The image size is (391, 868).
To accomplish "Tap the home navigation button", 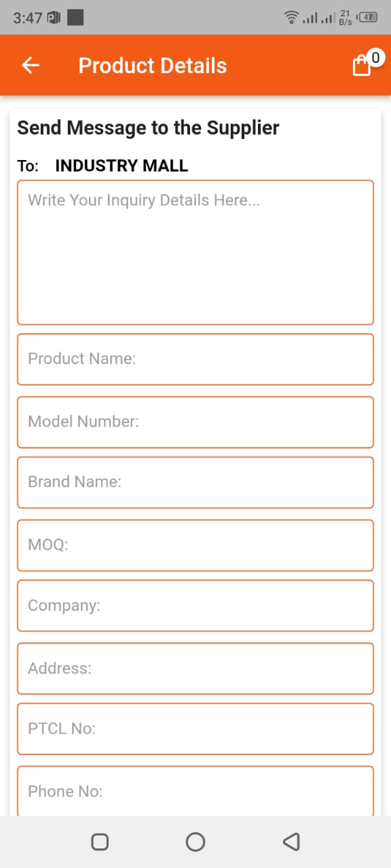I will pos(195,841).
